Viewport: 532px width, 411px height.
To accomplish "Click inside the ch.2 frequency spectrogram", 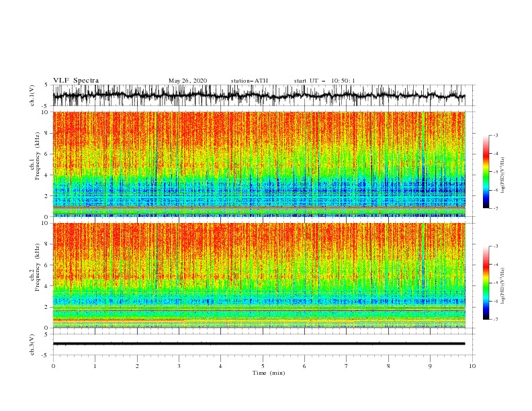I will point(259,275).
